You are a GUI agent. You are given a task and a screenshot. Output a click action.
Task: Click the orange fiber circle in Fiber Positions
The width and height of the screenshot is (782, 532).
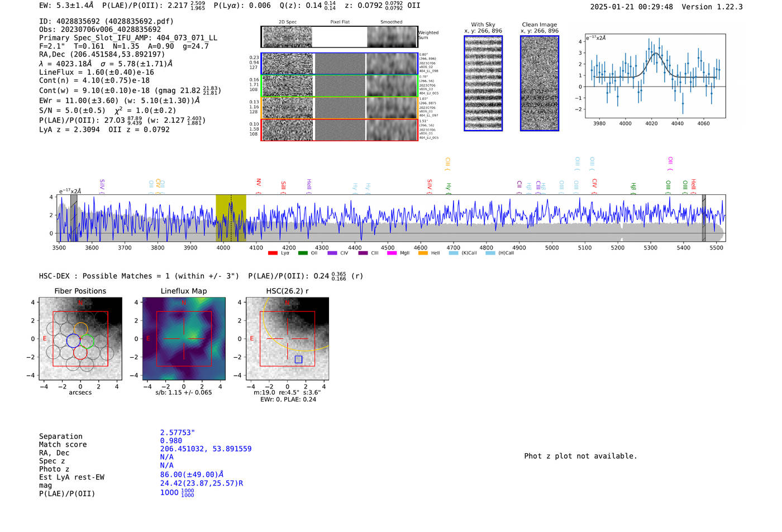pyautogui.click(x=81, y=329)
